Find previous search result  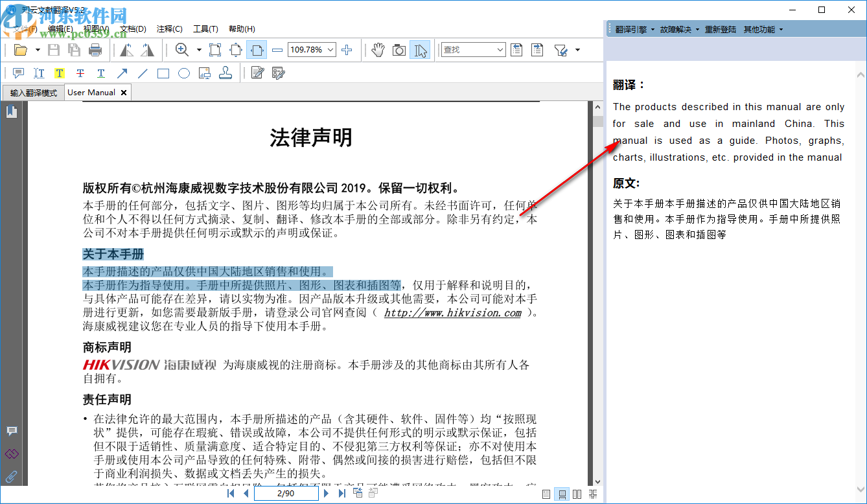[x=516, y=50]
